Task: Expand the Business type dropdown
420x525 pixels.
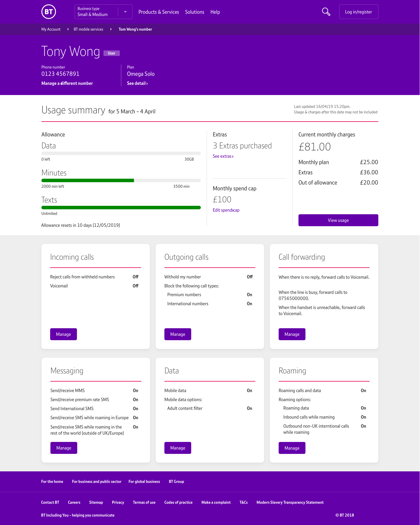Action: [125, 12]
